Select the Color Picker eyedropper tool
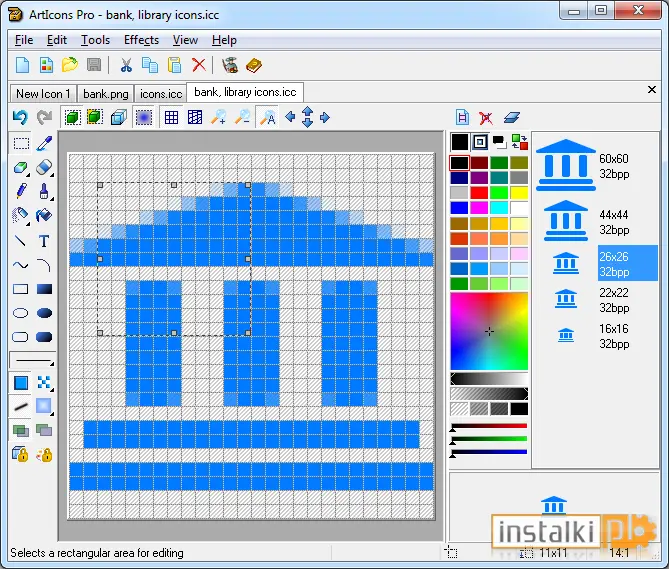Image resolution: width=669 pixels, height=569 pixels. [44, 144]
